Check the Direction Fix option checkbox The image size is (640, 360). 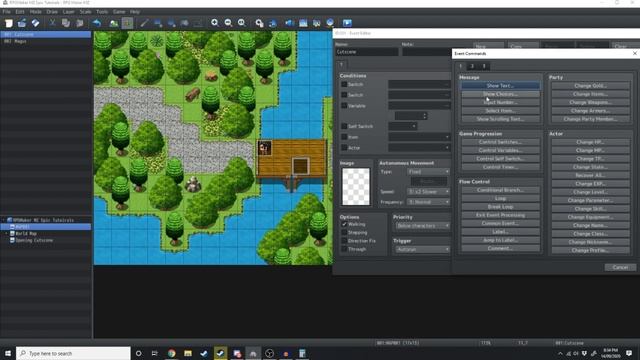344,241
